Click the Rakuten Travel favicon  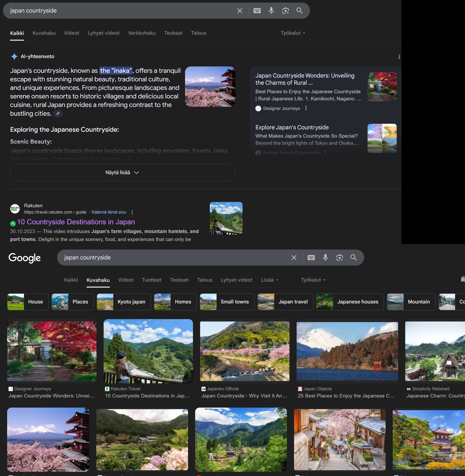(15, 209)
